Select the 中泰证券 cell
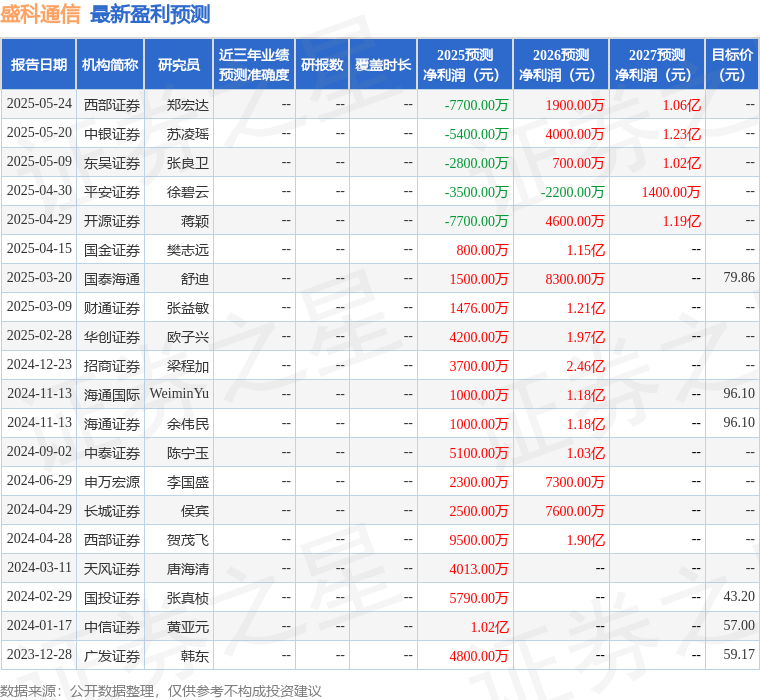 pos(112,453)
